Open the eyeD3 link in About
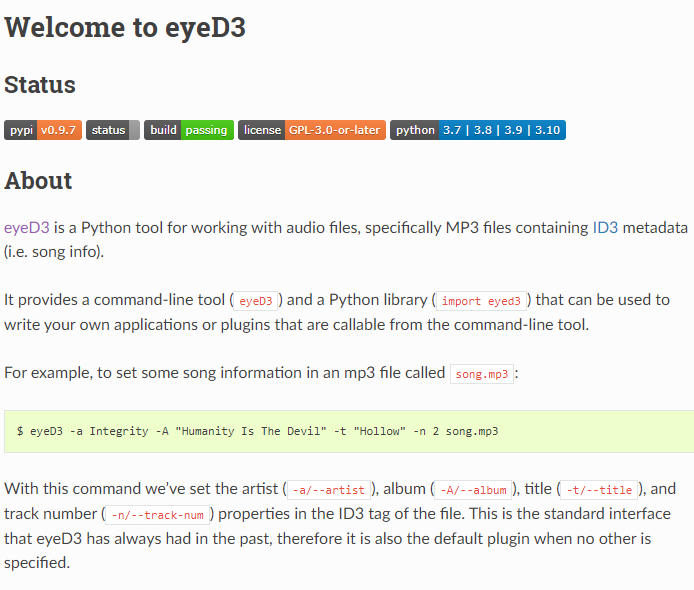Screen dimensions: 694x590 [27, 227]
